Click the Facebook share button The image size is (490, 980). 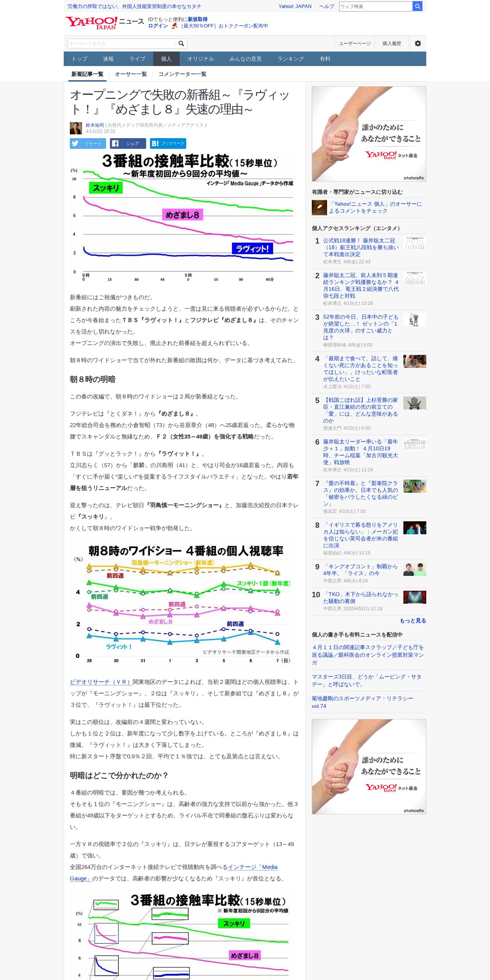(128, 143)
